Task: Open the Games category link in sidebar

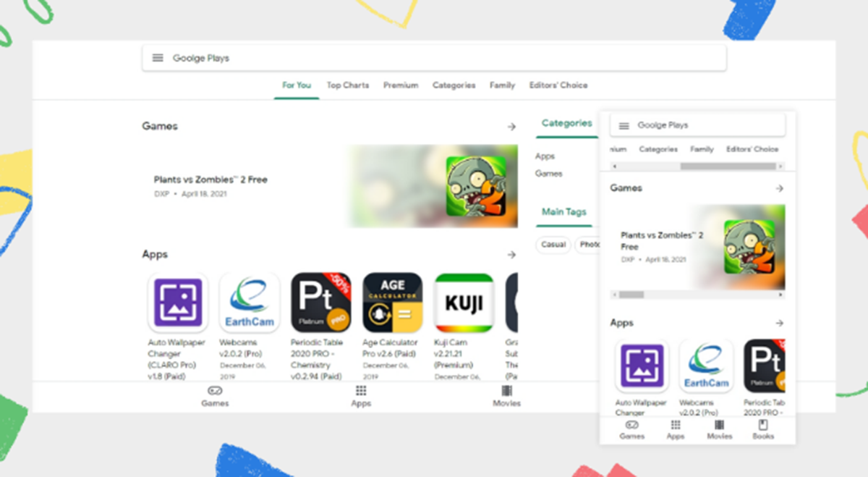Action: pos(548,174)
